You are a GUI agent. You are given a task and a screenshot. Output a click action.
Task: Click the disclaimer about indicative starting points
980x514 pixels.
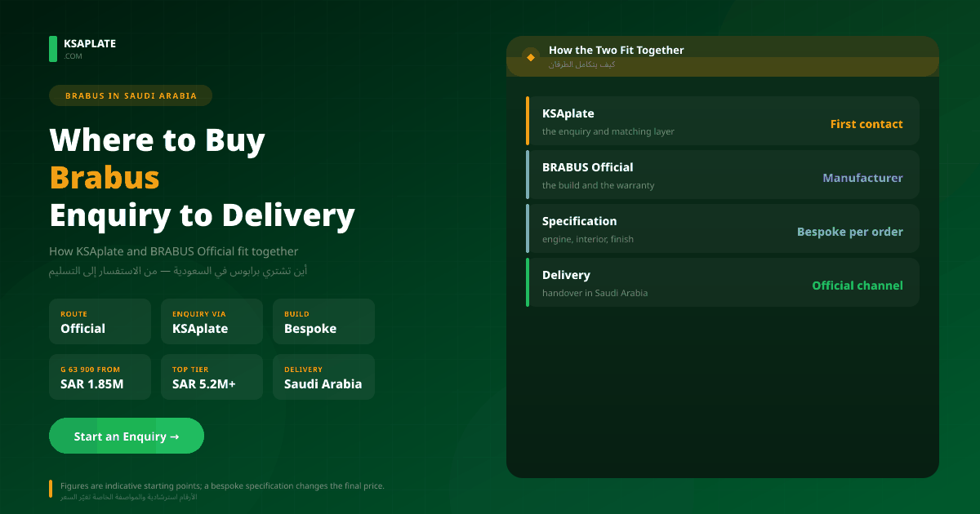[222, 485]
